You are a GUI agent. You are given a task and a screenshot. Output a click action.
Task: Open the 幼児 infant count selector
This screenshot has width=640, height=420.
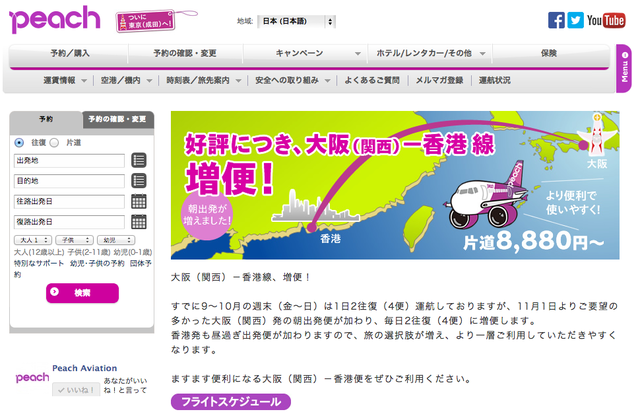[116, 240]
